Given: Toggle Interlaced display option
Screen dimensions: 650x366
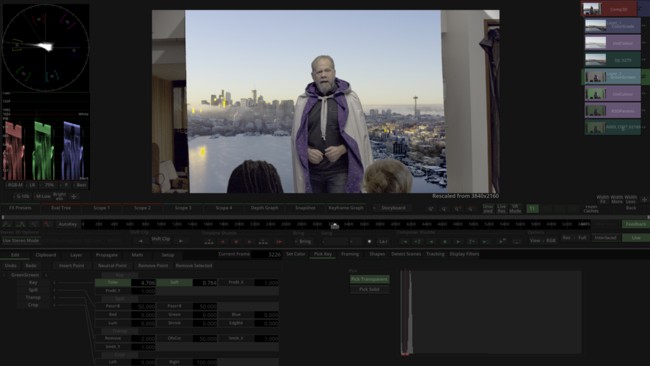Looking at the screenshot, I should (605, 238).
